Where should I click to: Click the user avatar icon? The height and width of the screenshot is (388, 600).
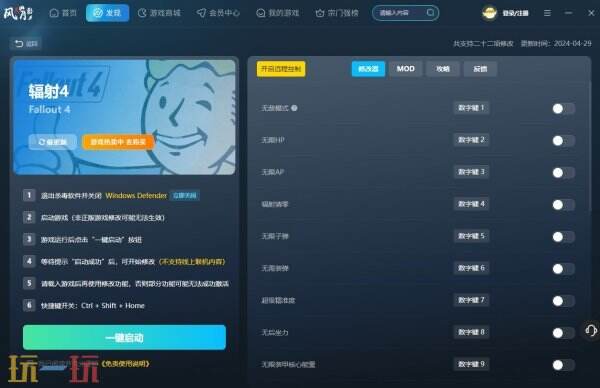(489, 13)
